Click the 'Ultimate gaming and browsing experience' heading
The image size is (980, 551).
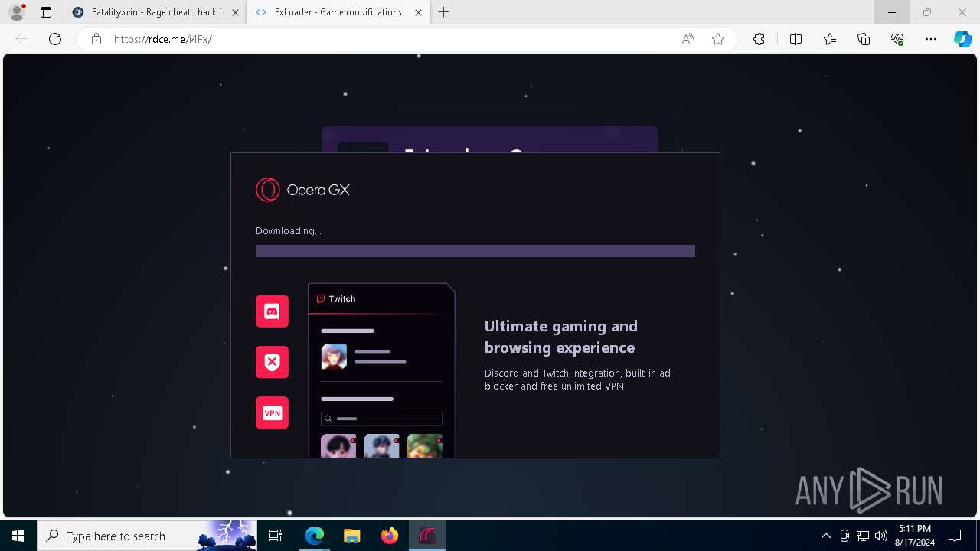(x=561, y=337)
